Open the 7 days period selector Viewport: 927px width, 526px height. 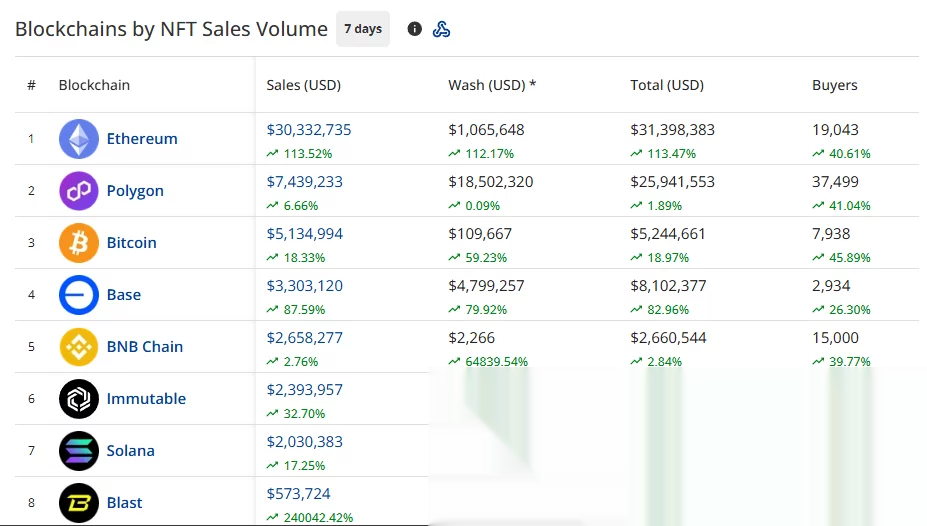tap(363, 29)
